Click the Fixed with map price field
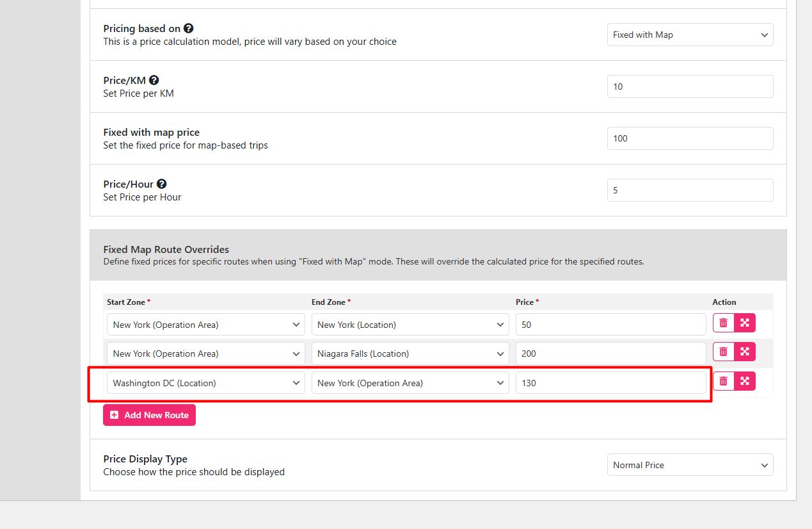The height and width of the screenshot is (529, 812). 690,138
